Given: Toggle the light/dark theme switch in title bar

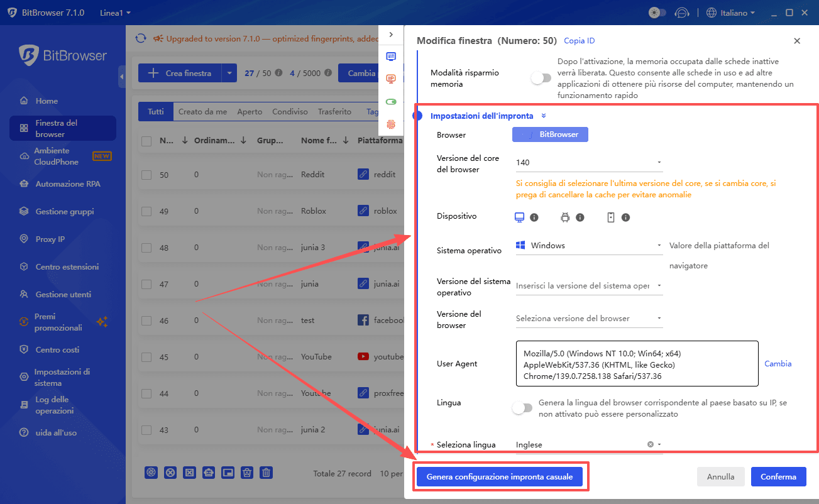Looking at the screenshot, I should coord(657,13).
